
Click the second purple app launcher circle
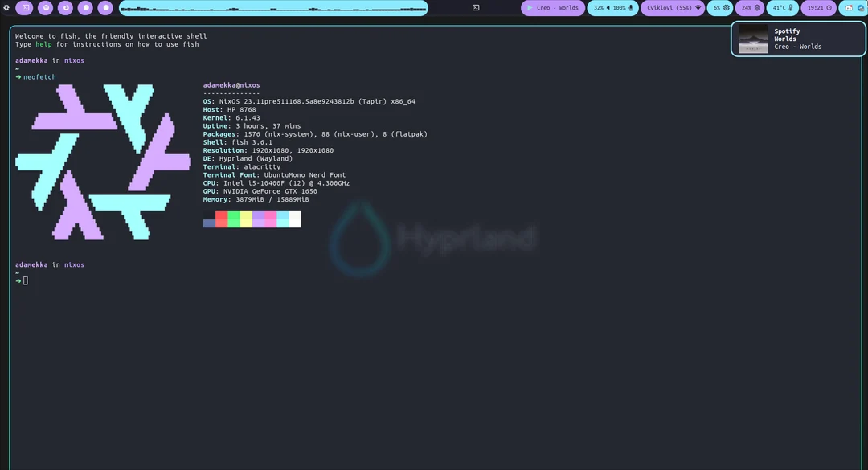[45, 7]
